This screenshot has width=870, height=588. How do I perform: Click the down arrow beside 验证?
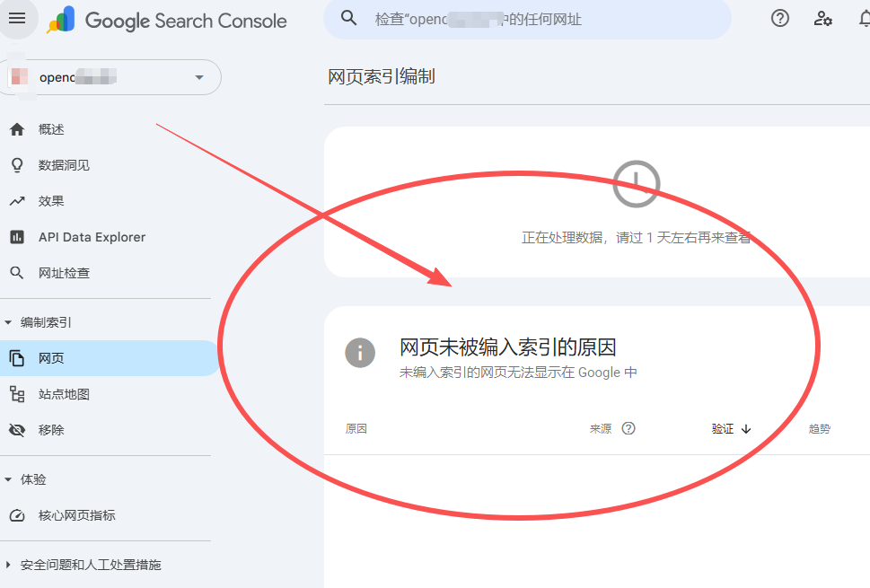coord(746,429)
